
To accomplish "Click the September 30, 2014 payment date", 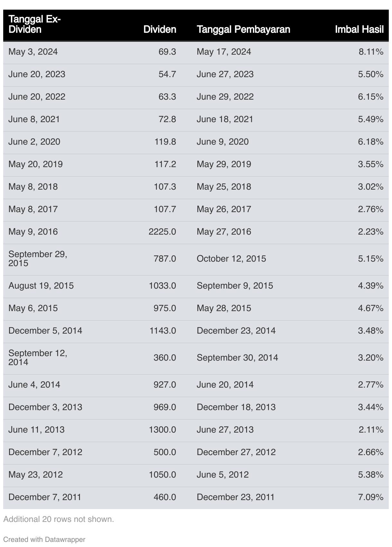I will click(237, 358).
